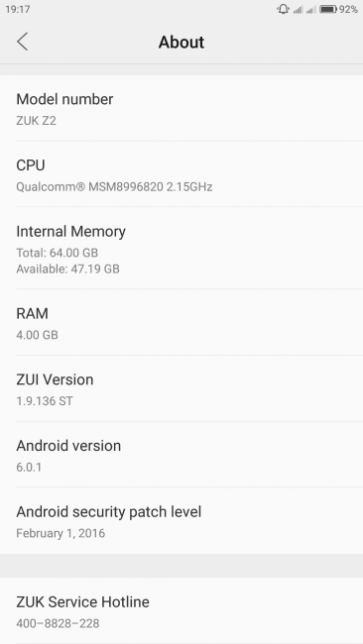The height and width of the screenshot is (644, 363).
Task: Tap the ZUI Version entry
Action: (181, 388)
